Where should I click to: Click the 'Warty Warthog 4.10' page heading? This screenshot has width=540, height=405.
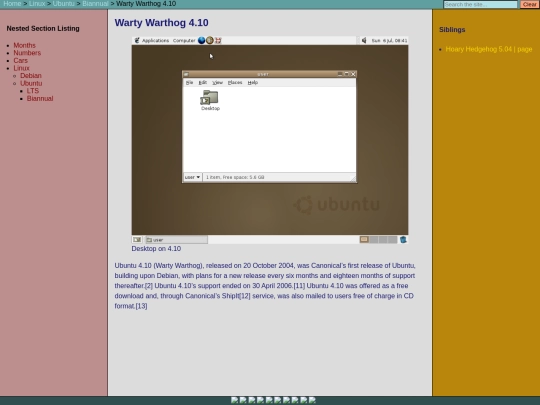tap(162, 23)
